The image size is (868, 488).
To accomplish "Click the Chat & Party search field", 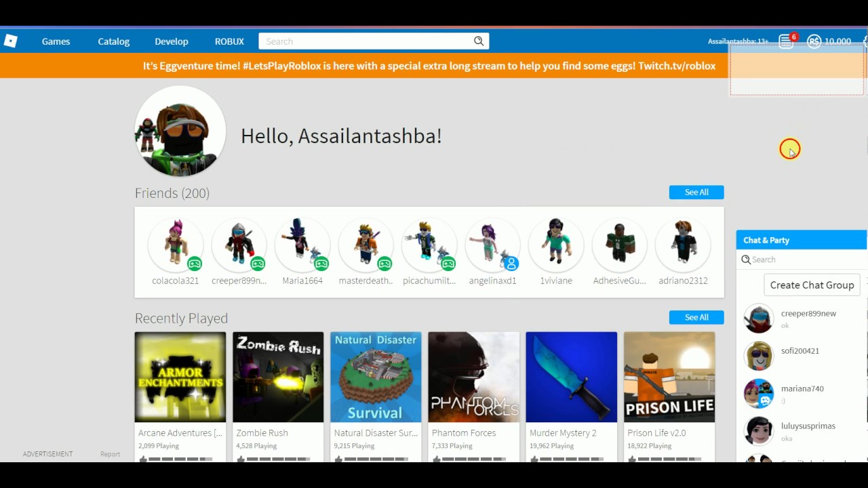I will point(802,260).
